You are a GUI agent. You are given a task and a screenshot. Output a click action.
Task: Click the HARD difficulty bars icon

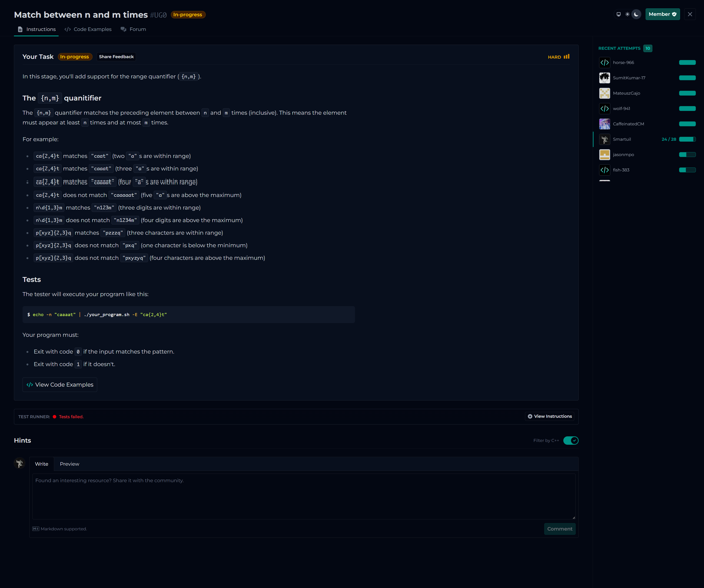567,57
